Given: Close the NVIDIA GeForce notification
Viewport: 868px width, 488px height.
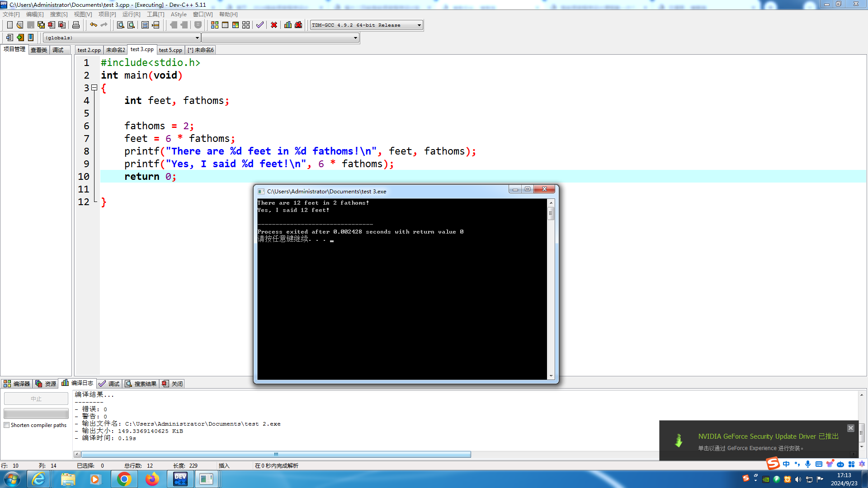Looking at the screenshot, I should 850,428.
